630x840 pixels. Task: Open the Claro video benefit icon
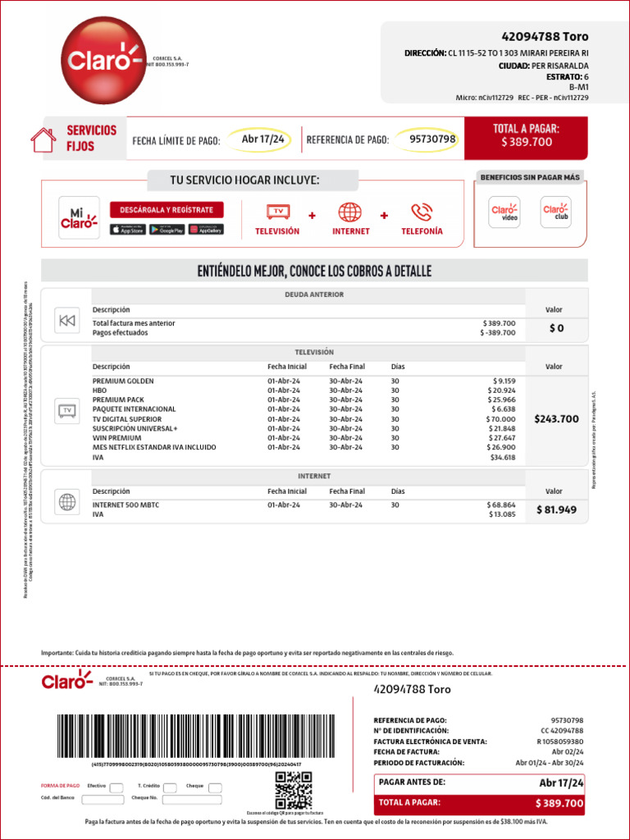(504, 212)
